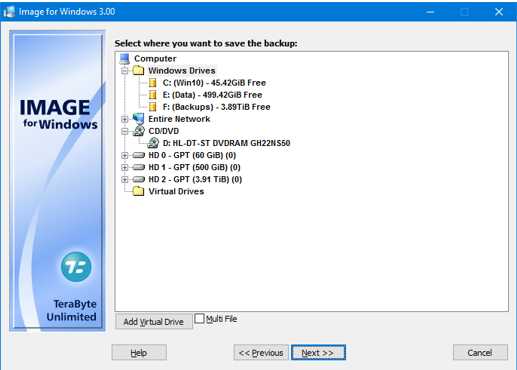Image resolution: width=517 pixels, height=370 pixels.
Task: Click the Computer icon at tree root
Action: 125,59
